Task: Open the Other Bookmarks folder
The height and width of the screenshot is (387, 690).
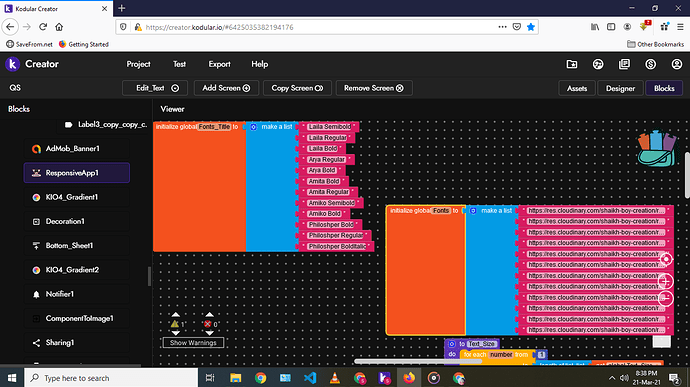Action: 656,44
